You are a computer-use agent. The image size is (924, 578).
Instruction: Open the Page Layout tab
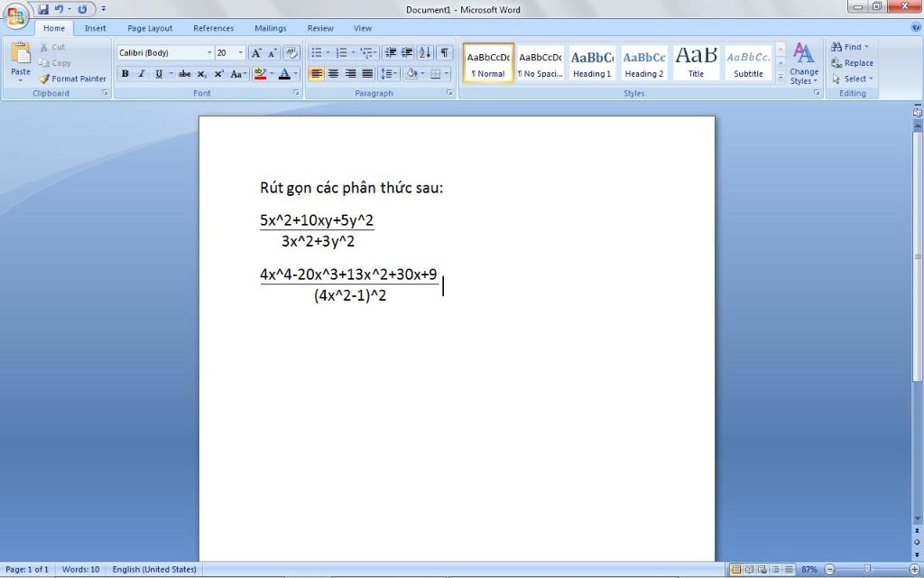[x=150, y=28]
